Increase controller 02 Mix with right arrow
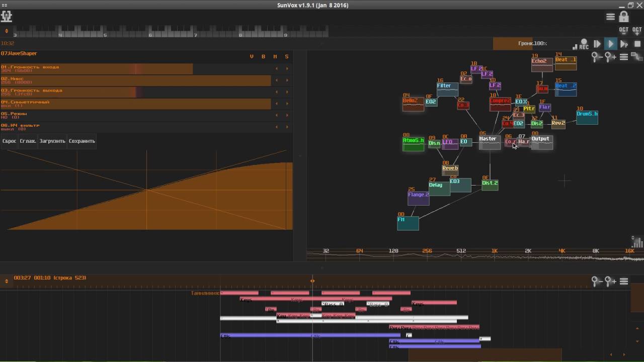 pyautogui.click(x=287, y=80)
